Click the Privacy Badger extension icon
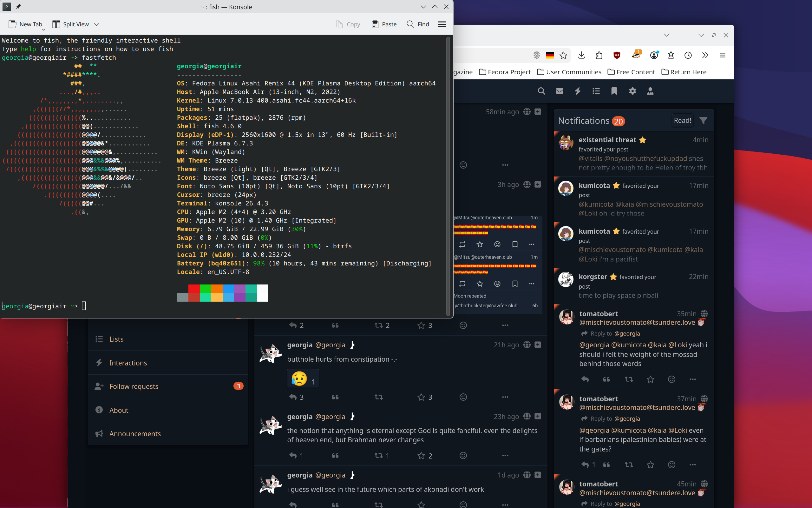The width and height of the screenshot is (812, 508). [x=636, y=54]
